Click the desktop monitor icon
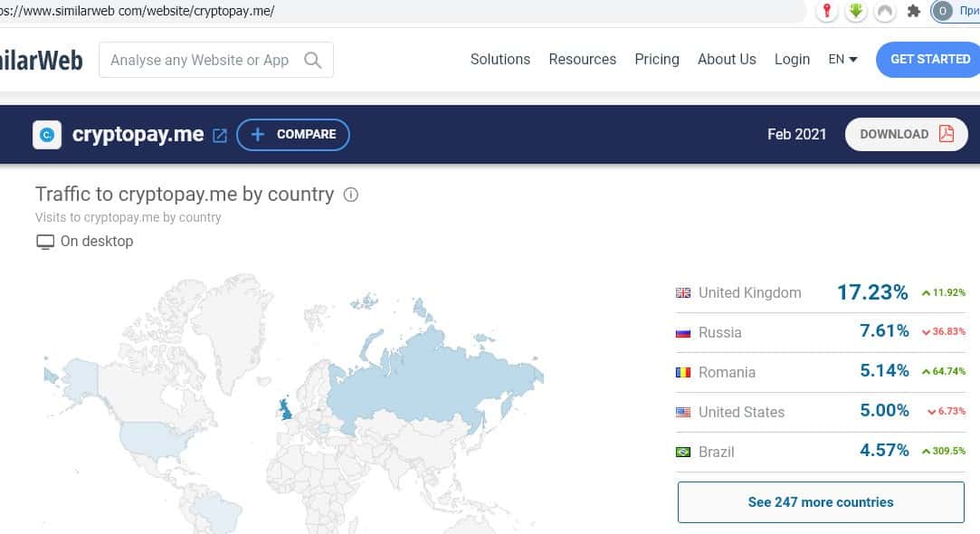The image size is (980, 534). pos(45,242)
